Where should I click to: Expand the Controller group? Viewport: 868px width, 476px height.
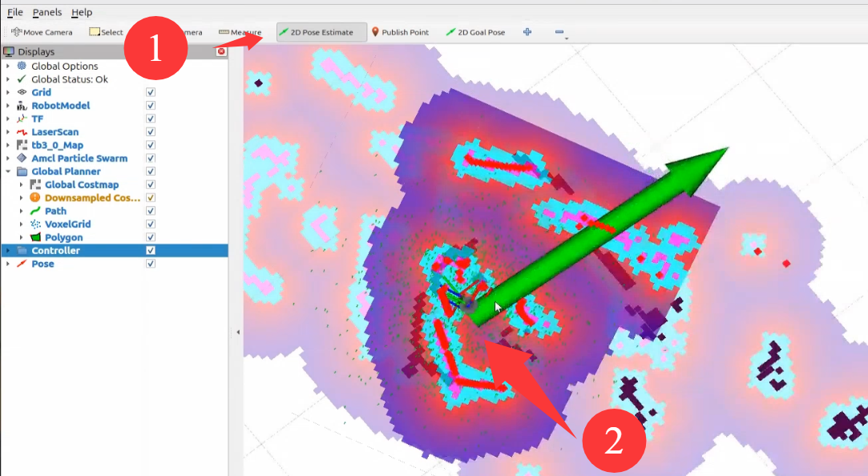coord(8,251)
